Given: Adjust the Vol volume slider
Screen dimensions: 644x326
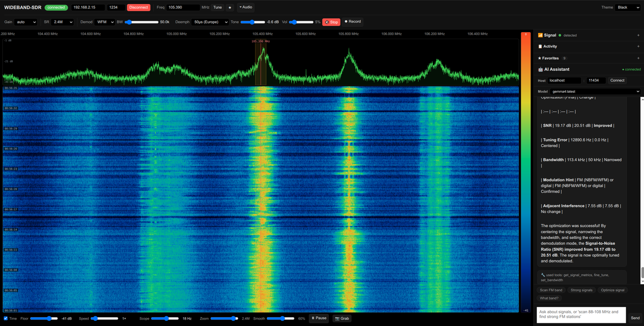Looking at the screenshot, I should (301, 22).
